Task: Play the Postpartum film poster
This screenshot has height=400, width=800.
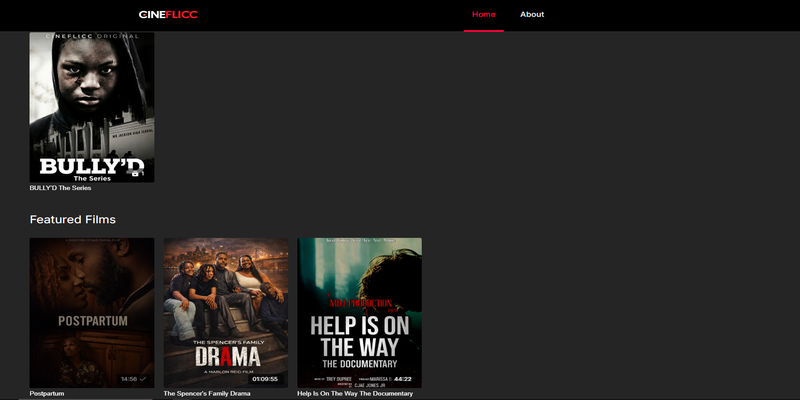Action: (92, 313)
